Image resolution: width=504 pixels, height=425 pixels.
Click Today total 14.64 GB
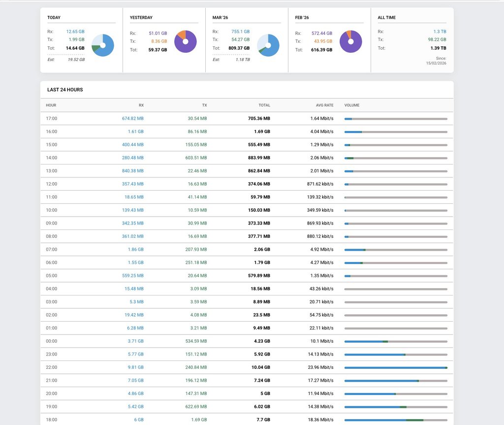click(75, 48)
